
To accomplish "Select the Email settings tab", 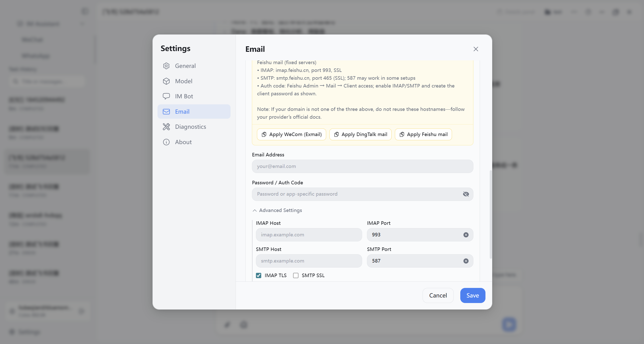I will click(194, 112).
